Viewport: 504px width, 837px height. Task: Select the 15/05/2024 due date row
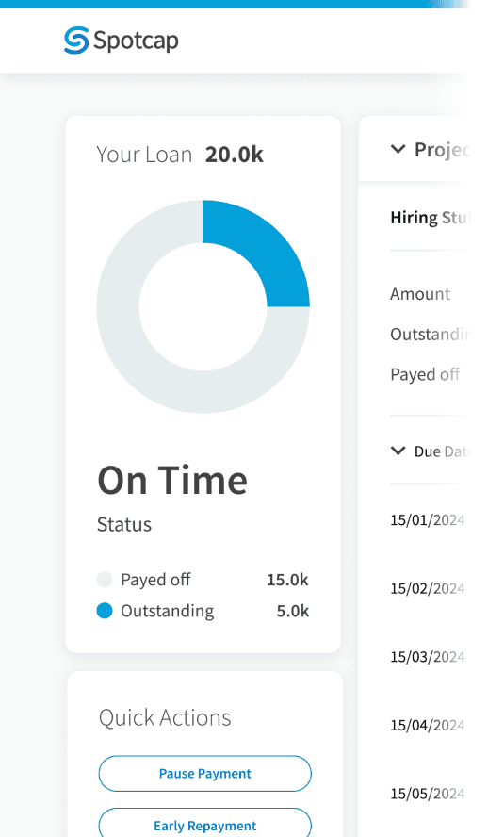[428, 794]
